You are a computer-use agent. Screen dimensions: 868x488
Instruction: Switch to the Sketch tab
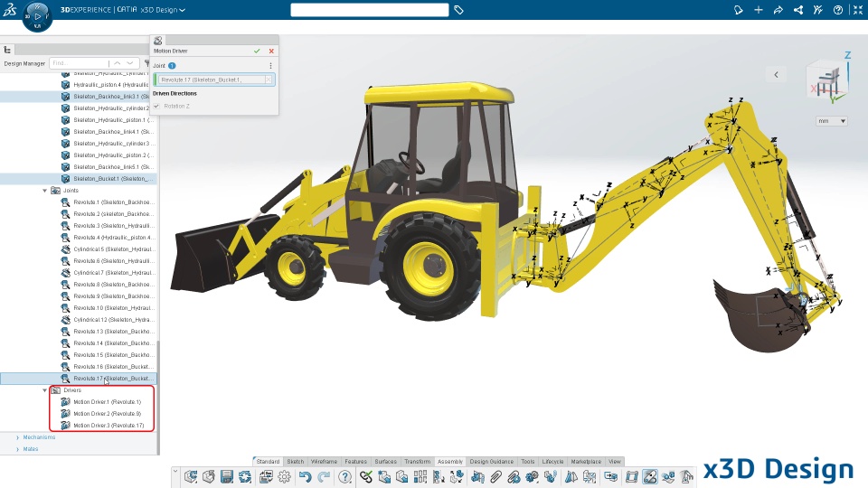tap(295, 462)
